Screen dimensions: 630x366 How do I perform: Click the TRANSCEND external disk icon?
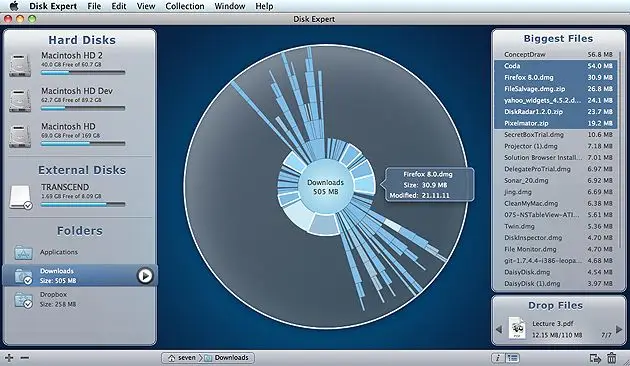[20, 197]
